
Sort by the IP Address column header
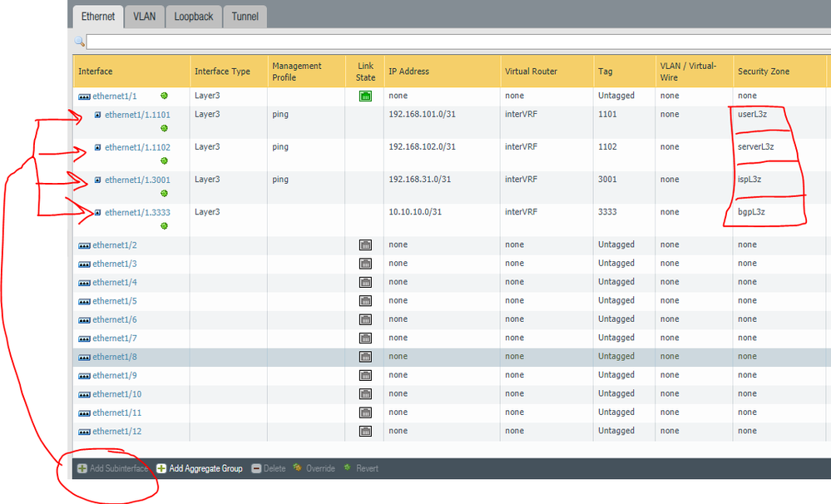(409, 72)
